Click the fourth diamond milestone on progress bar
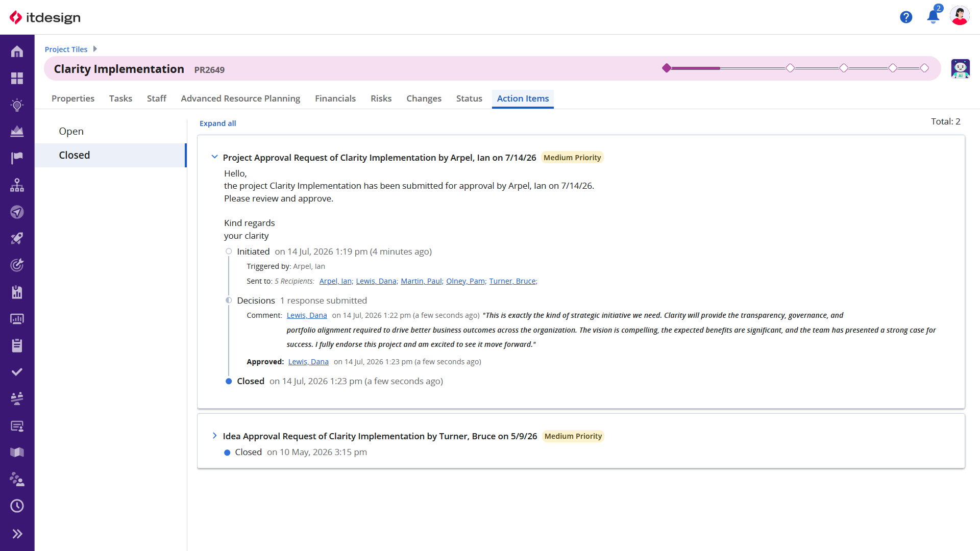The height and width of the screenshot is (551, 980). 893,68
